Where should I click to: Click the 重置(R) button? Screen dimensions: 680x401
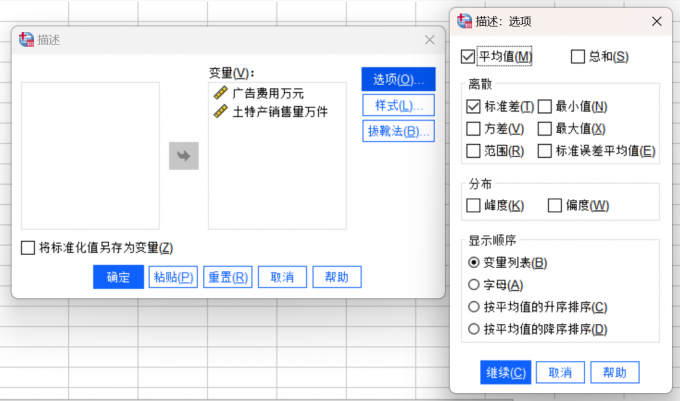point(228,277)
